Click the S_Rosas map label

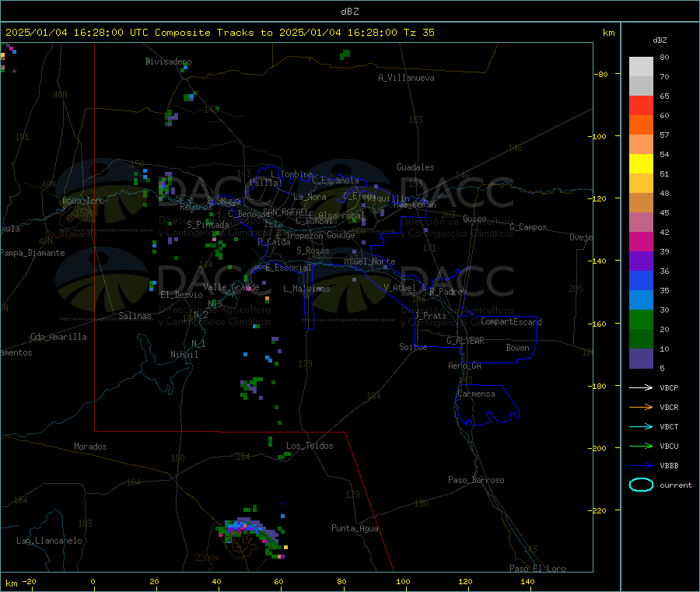(x=313, y=250)
